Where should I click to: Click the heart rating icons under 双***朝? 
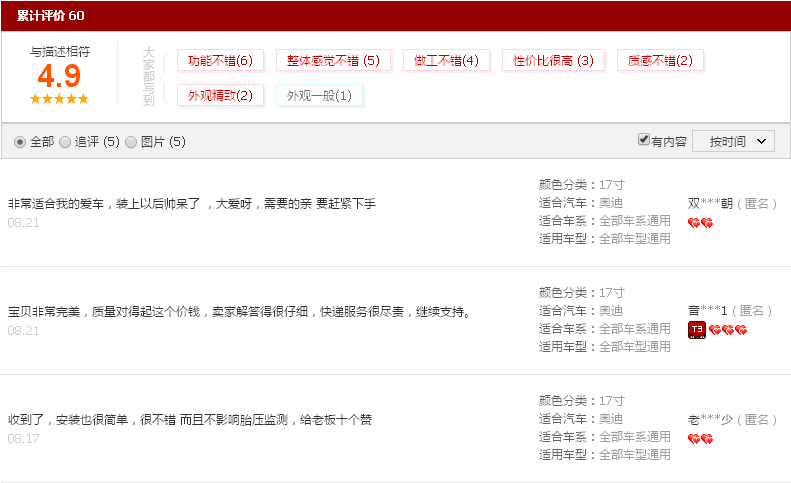point(700,223)
